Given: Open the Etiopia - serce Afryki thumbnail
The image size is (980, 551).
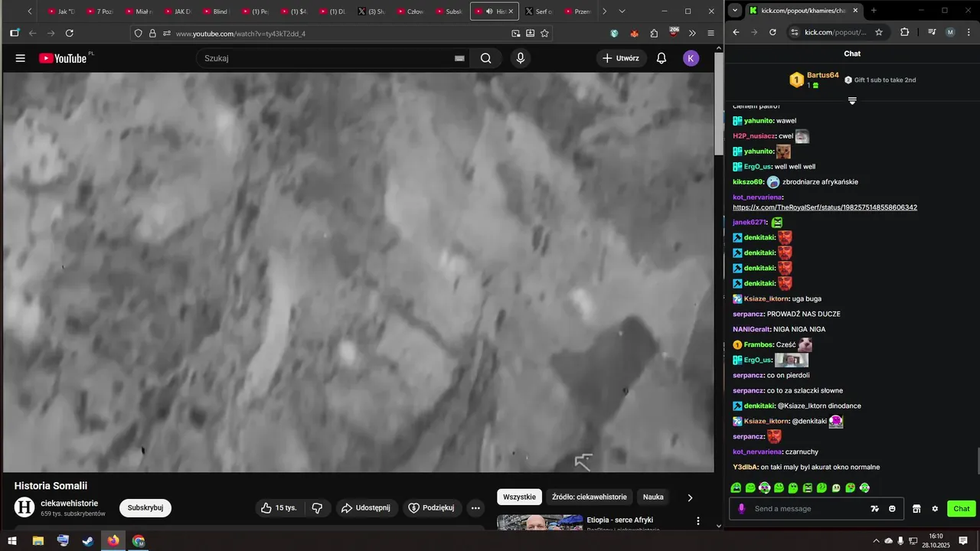Looking at the screenshot, I should click(539, 522).
